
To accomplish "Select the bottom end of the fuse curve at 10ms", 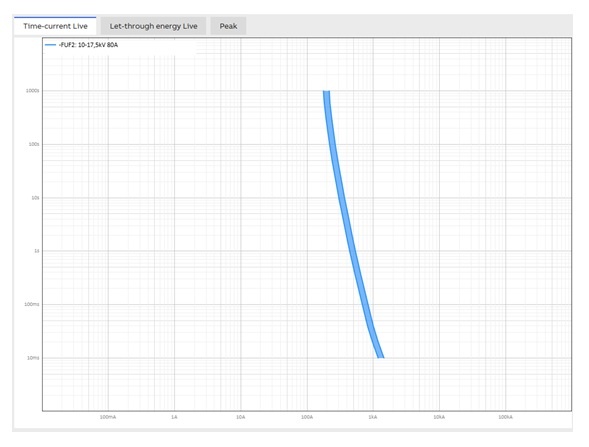I will (x=381, y=356).
